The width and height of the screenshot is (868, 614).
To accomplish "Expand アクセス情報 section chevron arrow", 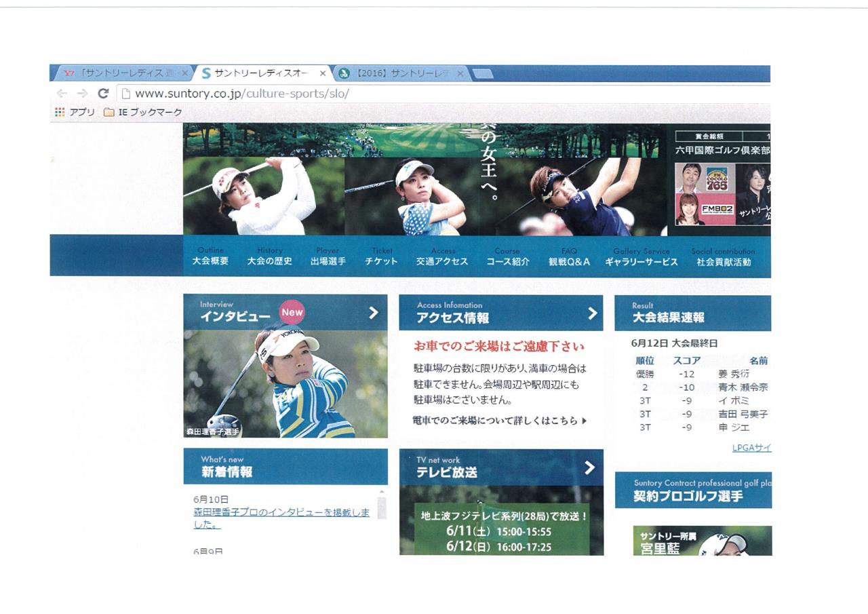I will click(x=592, y=313).
